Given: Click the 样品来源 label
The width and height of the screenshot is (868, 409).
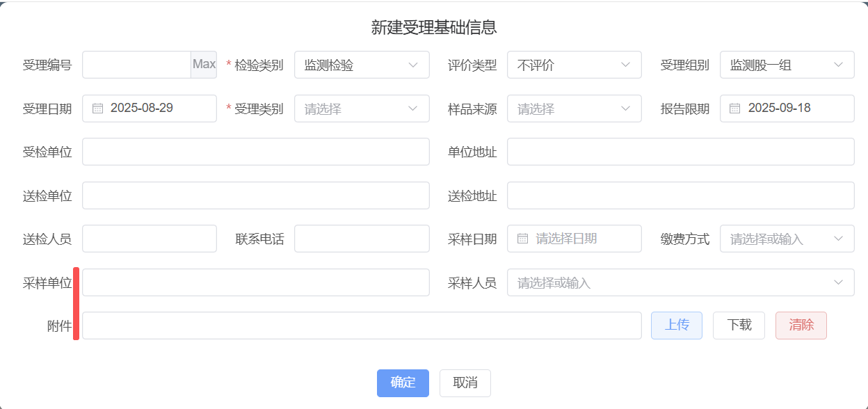Looking at the screenshot, I should pos(472,109).
